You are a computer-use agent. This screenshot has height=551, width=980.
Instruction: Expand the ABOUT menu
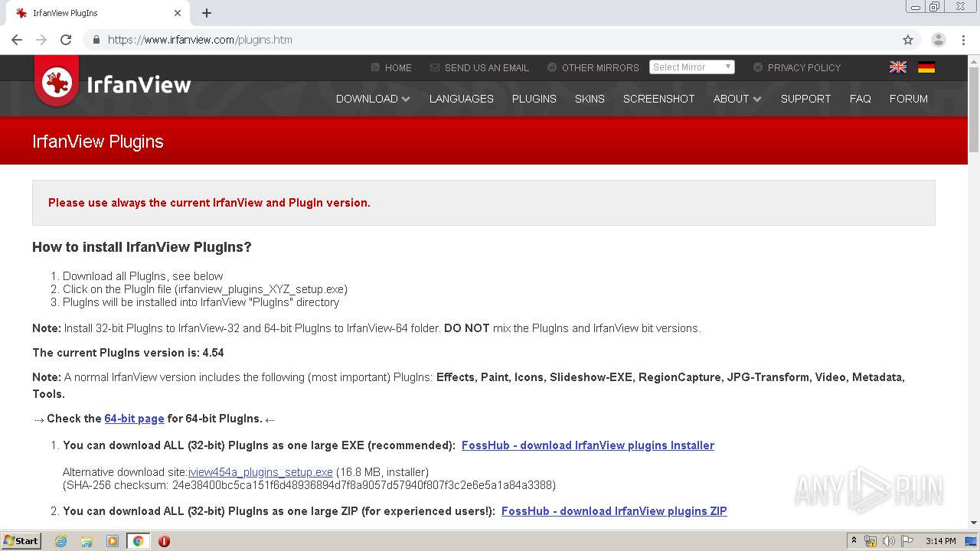coord(737,99)
